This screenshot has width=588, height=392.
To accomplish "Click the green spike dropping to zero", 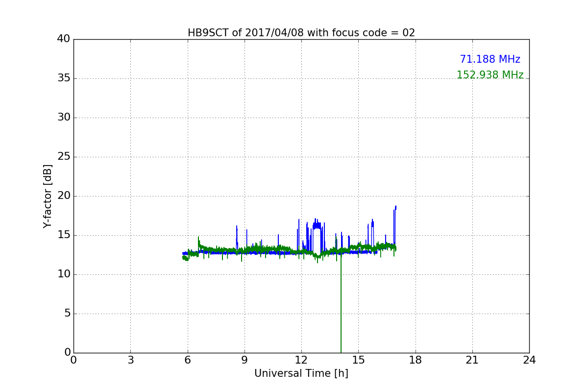I will tap(341, 304).
